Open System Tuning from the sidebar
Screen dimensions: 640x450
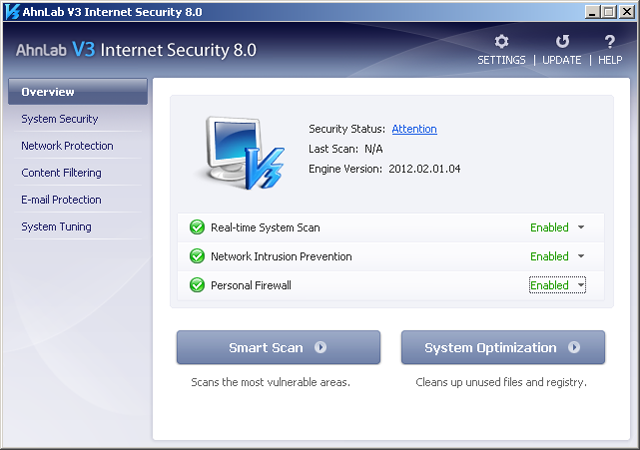56,227
